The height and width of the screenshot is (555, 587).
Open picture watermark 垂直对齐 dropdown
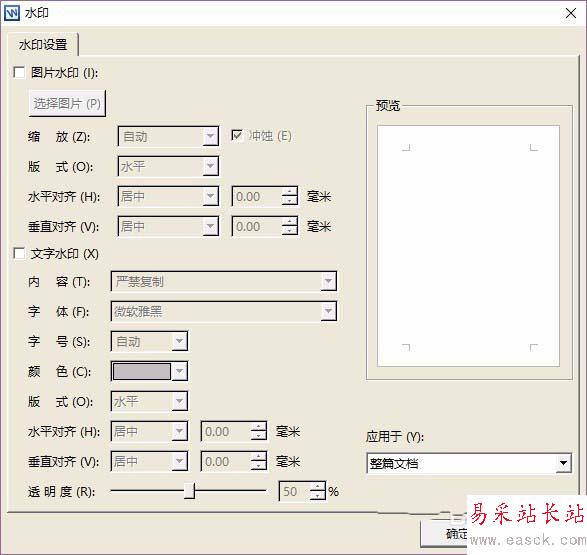(168, 226)
